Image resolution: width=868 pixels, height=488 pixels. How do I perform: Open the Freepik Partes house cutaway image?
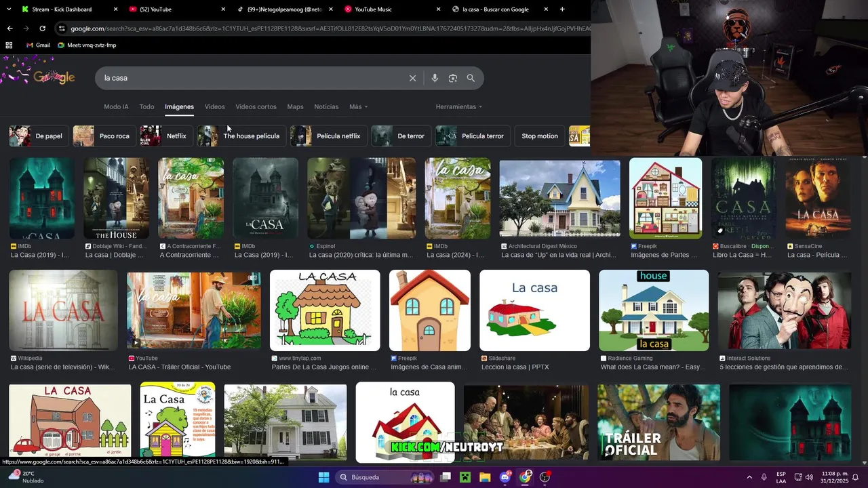[665, 198]
